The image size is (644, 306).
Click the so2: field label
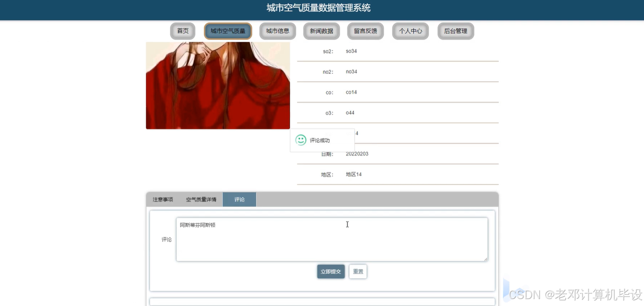pos(328,52)
